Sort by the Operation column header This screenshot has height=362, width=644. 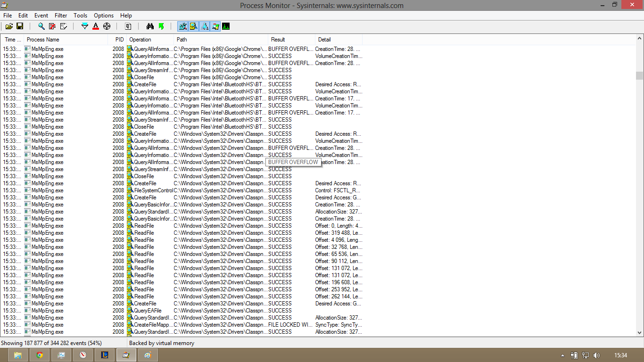tap(150, 40)
